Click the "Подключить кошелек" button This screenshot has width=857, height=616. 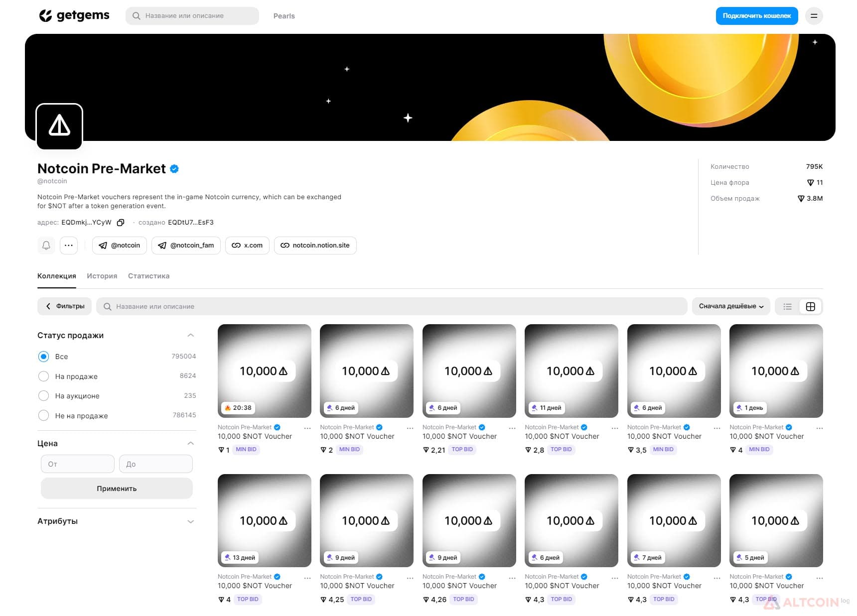point(757,16)
